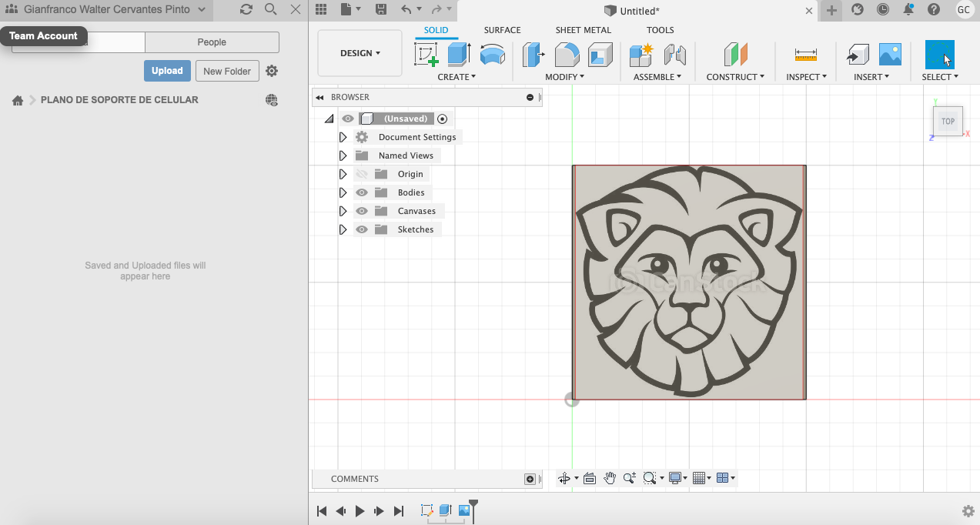Image resolution: width=980 pixels, height=525 pixels.
Task: Click the New Folder button
Action: click(x=227, y=71)
